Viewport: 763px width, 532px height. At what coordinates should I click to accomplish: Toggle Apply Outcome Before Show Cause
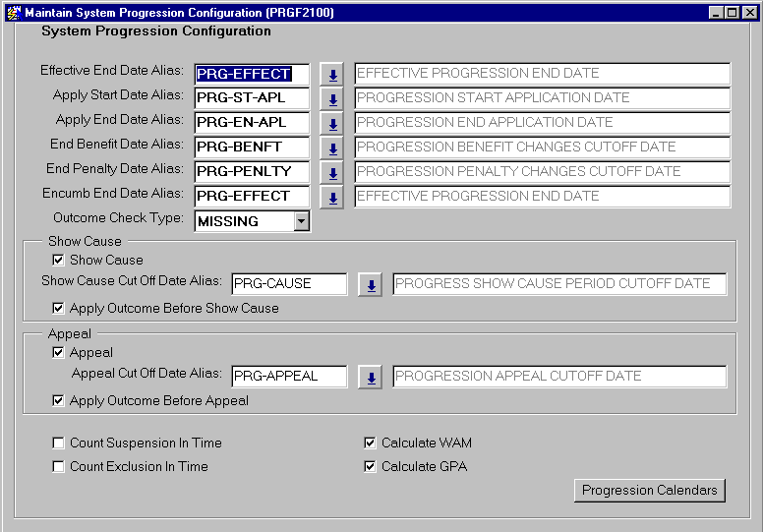[x=59, y=309]
